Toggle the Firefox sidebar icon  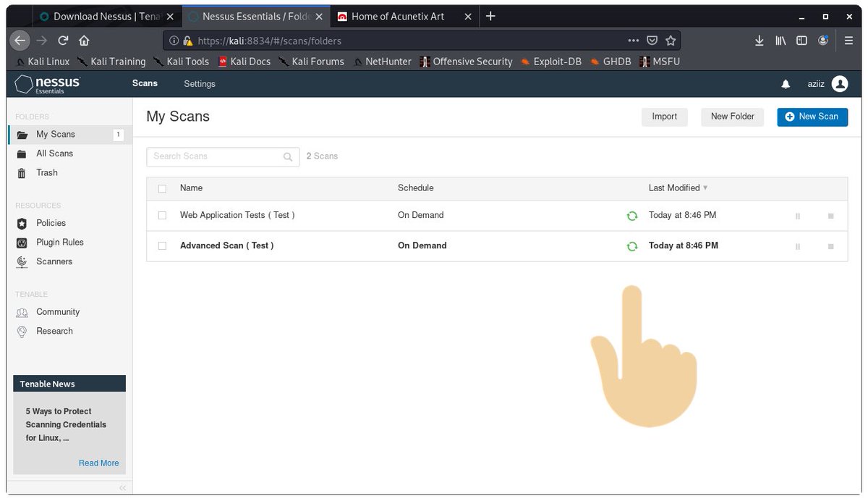pos(801,41)
